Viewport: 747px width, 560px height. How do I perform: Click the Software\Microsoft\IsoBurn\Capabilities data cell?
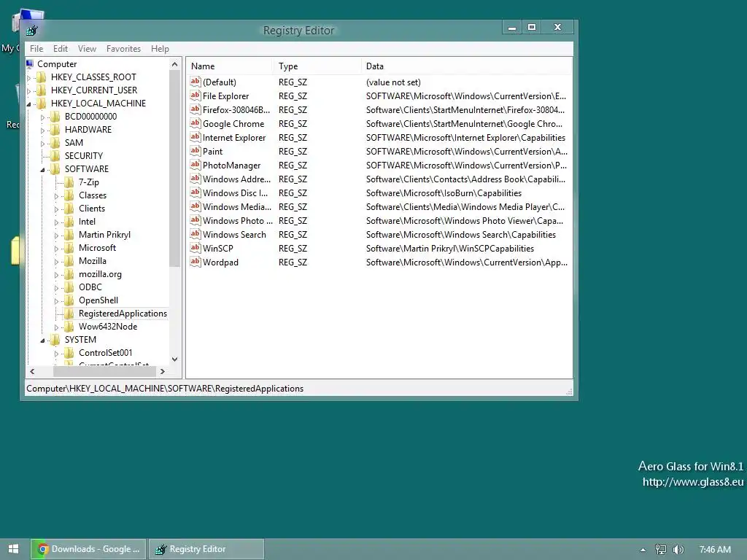[x=444, y=192]
